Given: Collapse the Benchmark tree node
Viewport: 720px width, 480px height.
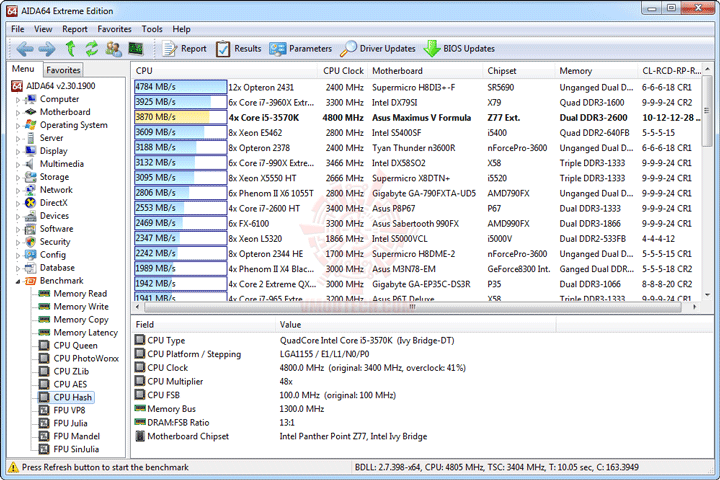Looking at the screenshot, I should click(x=18, y=281).
